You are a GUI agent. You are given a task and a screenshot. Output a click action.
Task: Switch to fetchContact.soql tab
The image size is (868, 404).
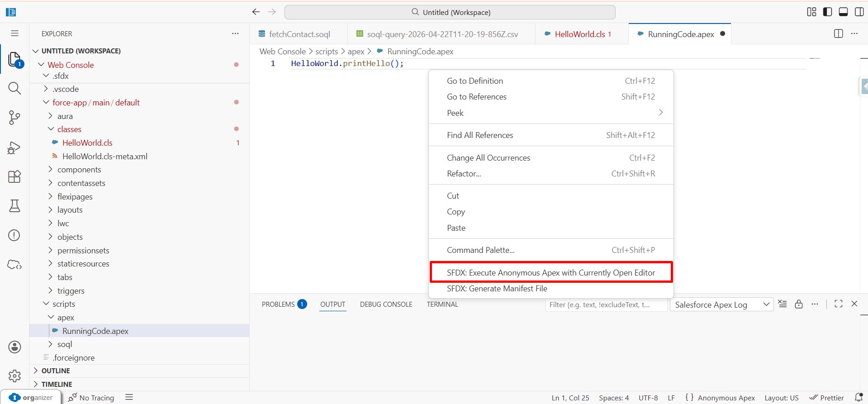(x=299, y=34)
